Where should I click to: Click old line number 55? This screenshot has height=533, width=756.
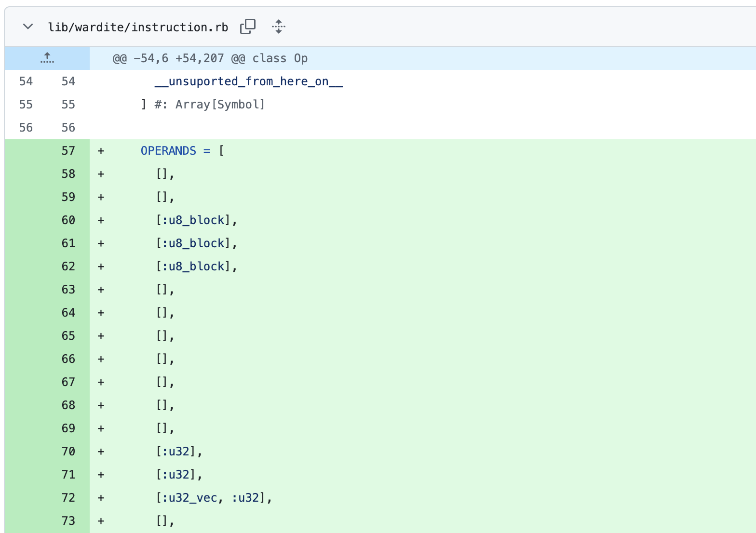pos(26,105)
